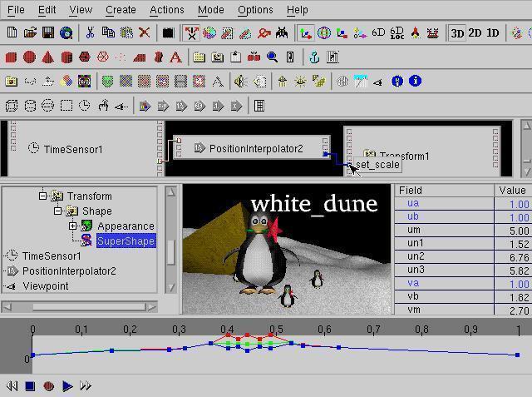532x397 pixels.
Task: Switch to 1D input mode
Action: tap(493, 33)
